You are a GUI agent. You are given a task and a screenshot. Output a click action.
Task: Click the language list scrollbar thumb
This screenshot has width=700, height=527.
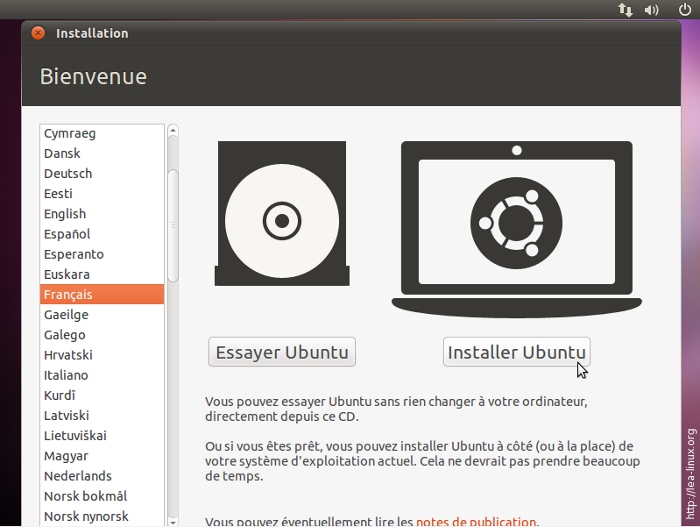tap(173, 225)
